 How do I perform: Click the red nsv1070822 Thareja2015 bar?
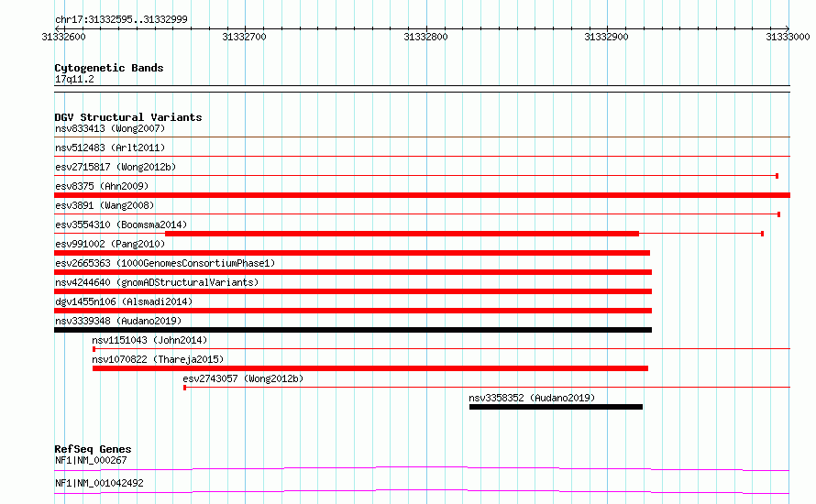370,368
